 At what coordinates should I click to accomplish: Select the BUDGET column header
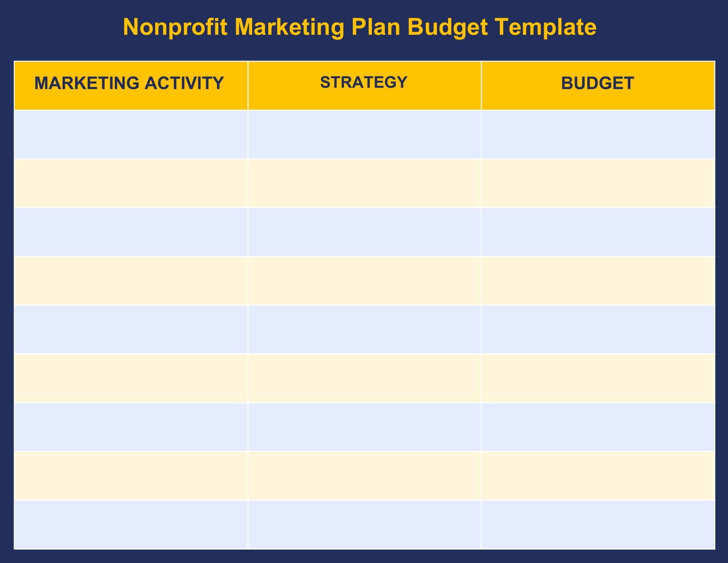(598, 86)
